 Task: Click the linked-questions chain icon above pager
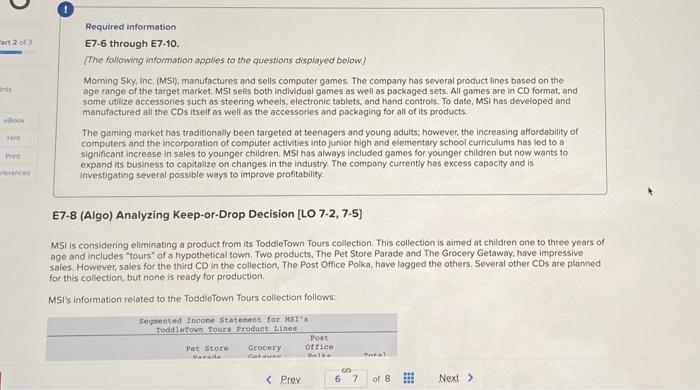[346, 370]
